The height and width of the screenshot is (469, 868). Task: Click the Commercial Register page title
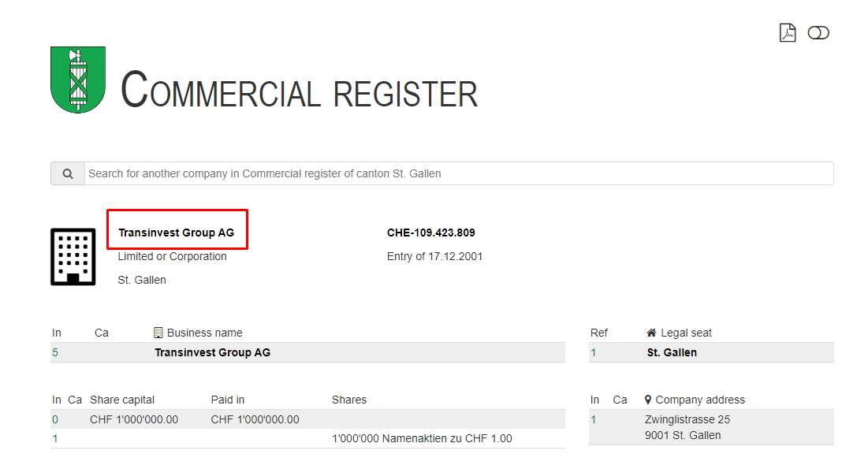point(299,89)
